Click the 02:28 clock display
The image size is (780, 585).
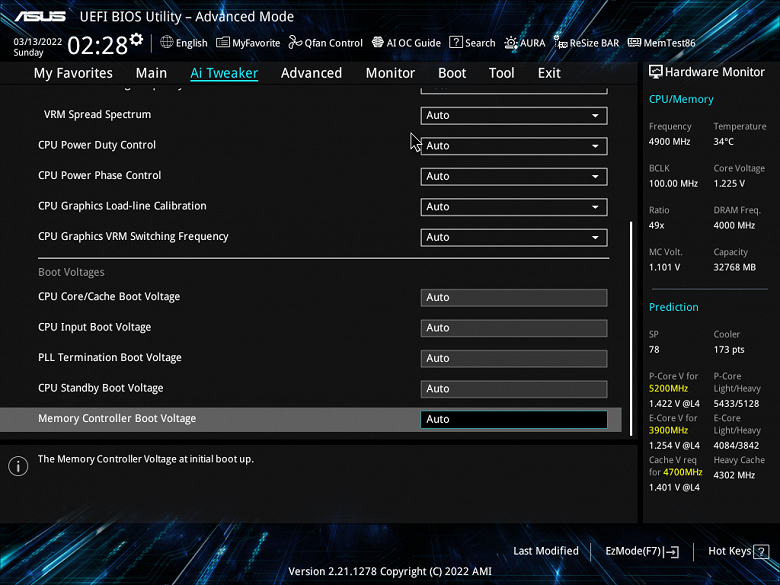coord(98,46)
